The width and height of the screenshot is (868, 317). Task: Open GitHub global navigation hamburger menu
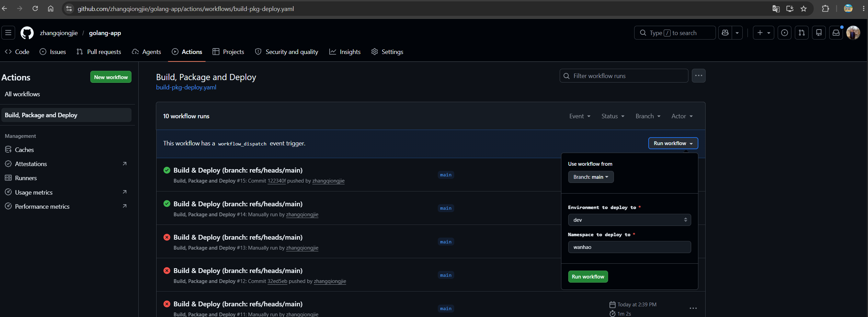[x=8, y=33]
